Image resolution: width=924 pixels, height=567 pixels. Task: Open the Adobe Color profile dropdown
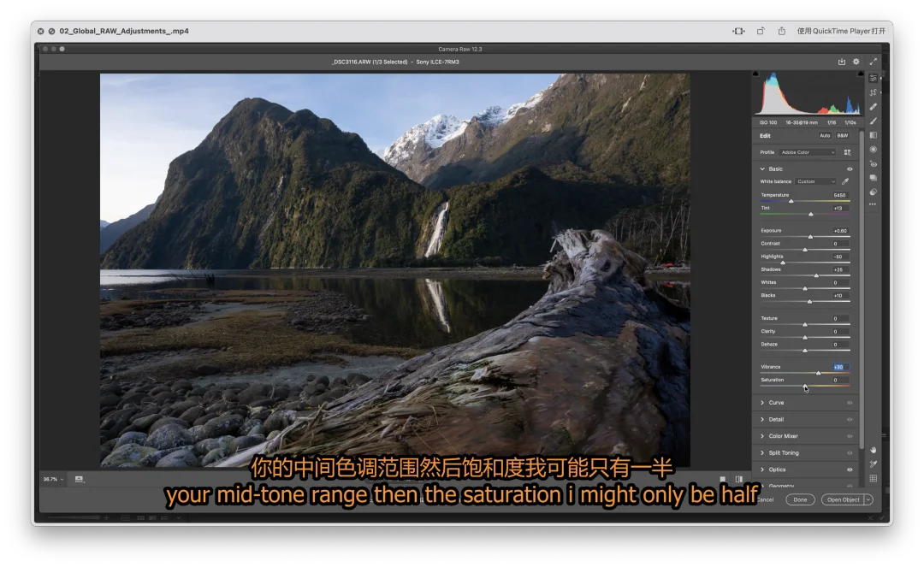(808, 152)
